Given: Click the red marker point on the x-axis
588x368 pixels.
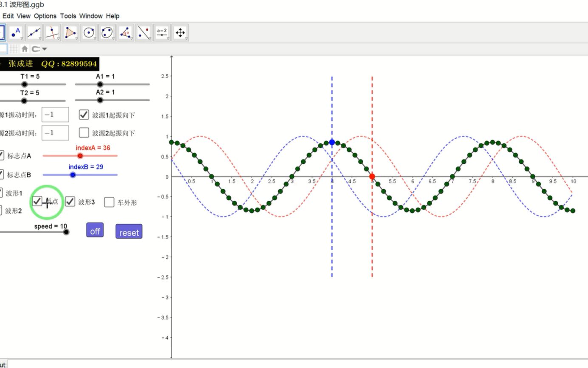Looking at the screenshot, I should (x=372, y=176).
